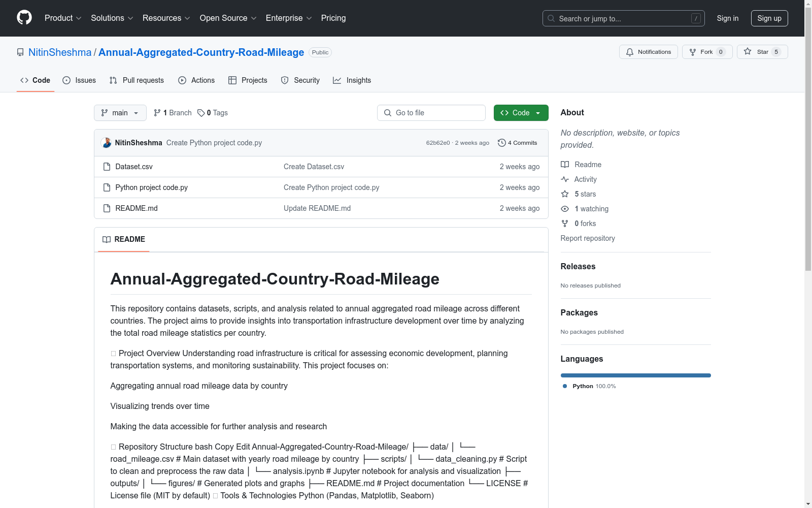
Task: Switch to the Projects tab
Action: coord(248,80)
